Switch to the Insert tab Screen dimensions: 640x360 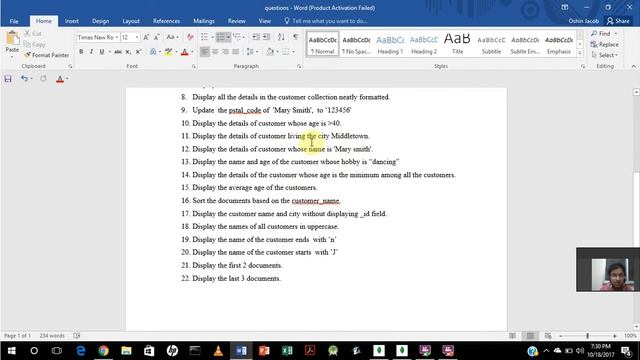point(72,21)
